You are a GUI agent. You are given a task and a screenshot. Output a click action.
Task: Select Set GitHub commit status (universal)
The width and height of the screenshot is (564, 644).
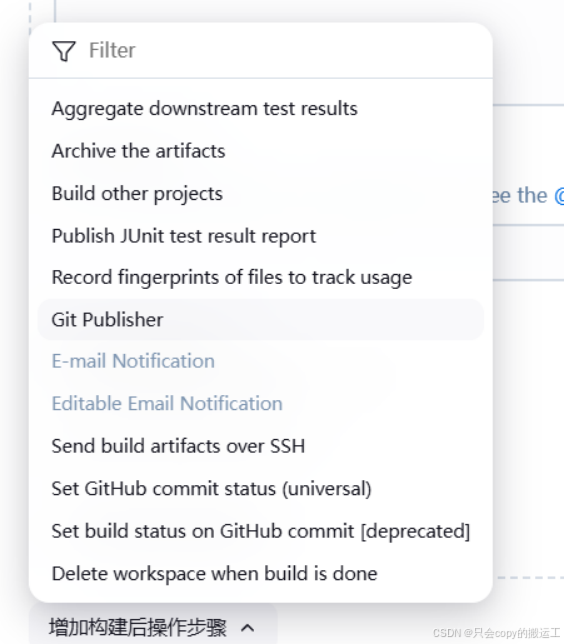pos(260,489)
